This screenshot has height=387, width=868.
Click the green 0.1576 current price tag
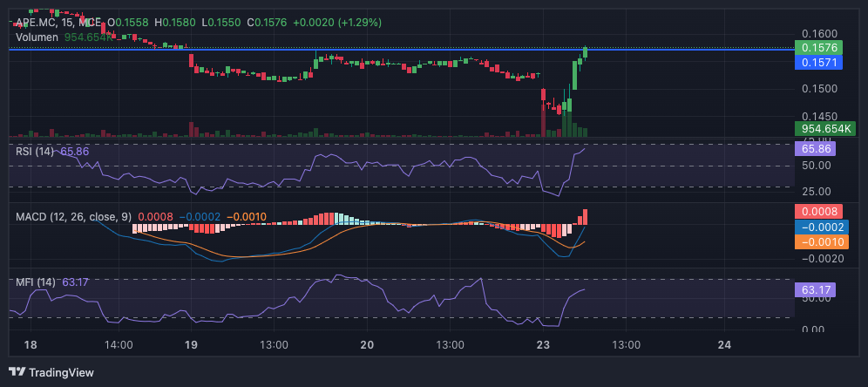(x=818, y=48)
